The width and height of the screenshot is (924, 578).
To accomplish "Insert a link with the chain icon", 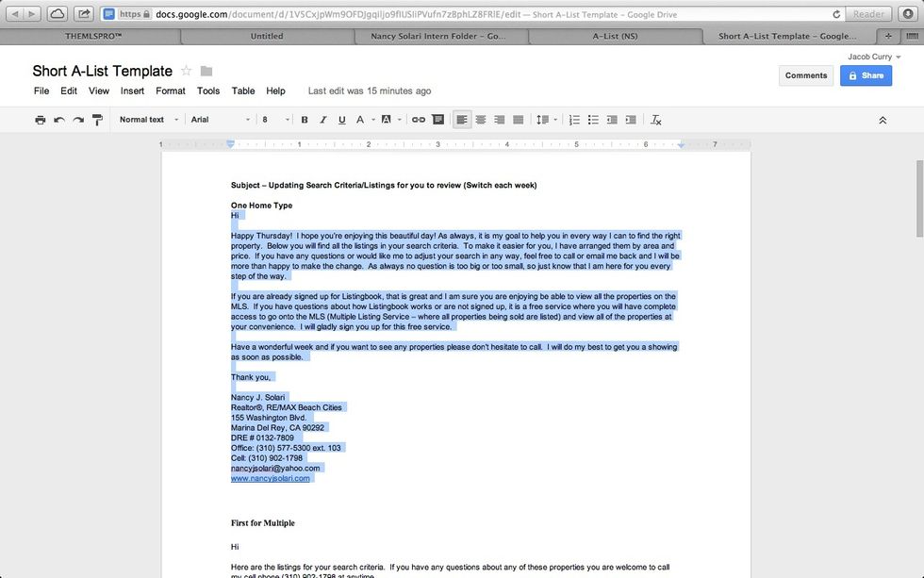I will [418, 120].
